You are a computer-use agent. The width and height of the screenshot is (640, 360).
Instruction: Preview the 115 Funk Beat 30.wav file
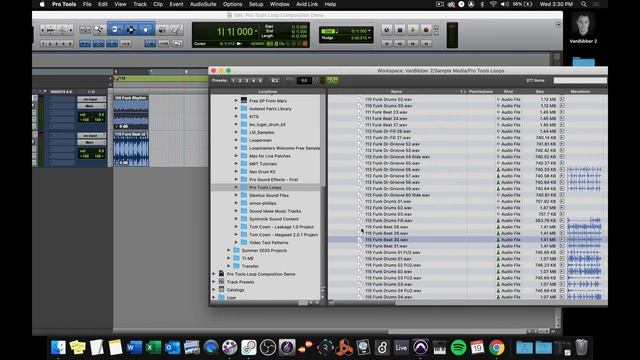click(x=562, y=240)
